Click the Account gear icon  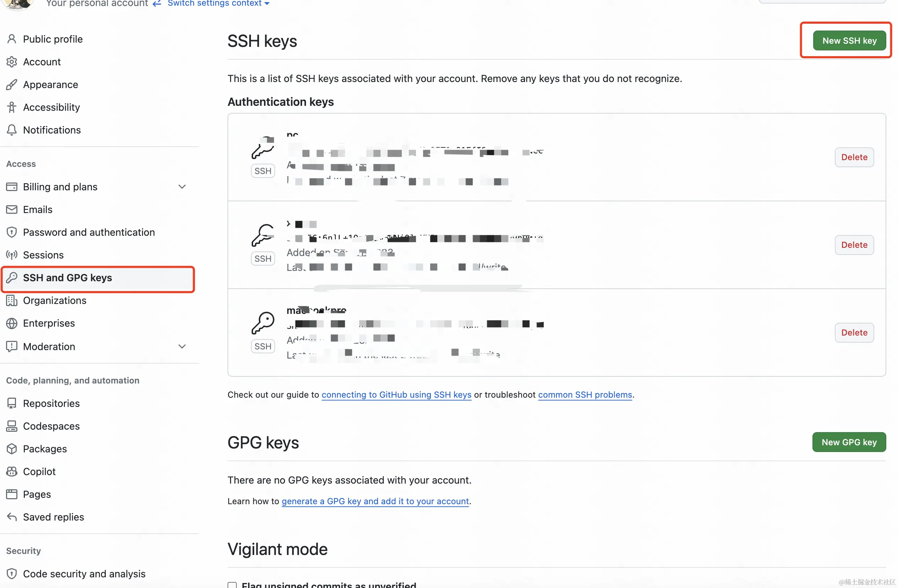(12, 61)
